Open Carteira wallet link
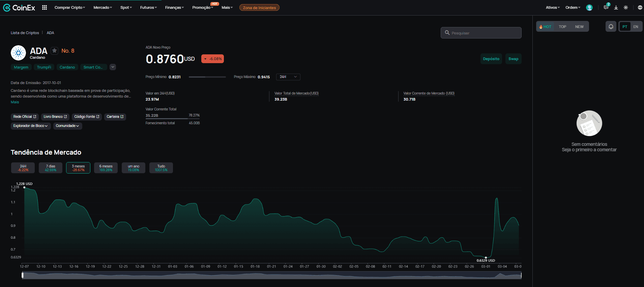Image resolution: width=644 pixels, height=287 pixels. [115, 117]
